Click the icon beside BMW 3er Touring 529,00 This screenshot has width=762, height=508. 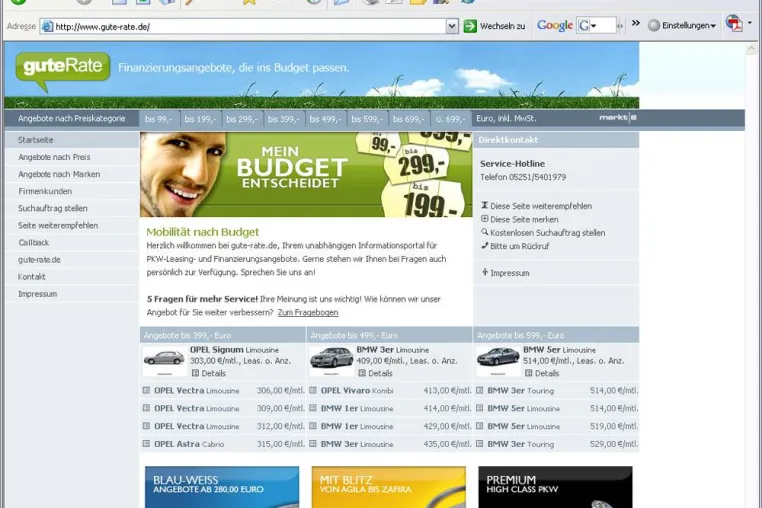480,443
